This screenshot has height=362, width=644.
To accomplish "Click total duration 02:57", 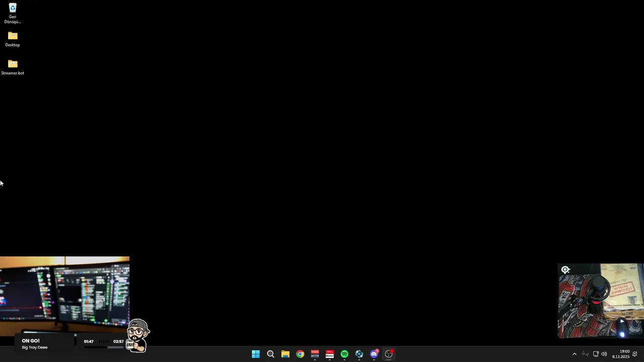I will [118, 341].
